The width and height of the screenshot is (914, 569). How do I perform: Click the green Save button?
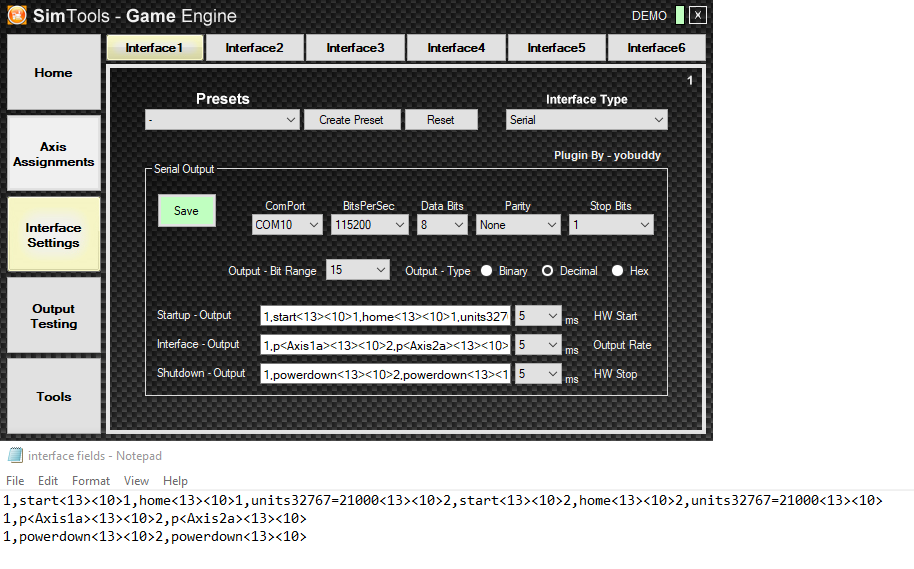tap(187, 211)
